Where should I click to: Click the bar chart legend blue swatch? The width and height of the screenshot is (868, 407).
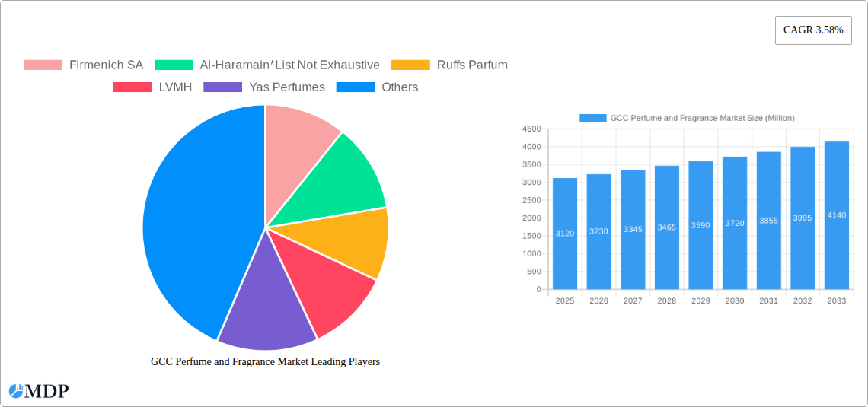pos(592,118)
